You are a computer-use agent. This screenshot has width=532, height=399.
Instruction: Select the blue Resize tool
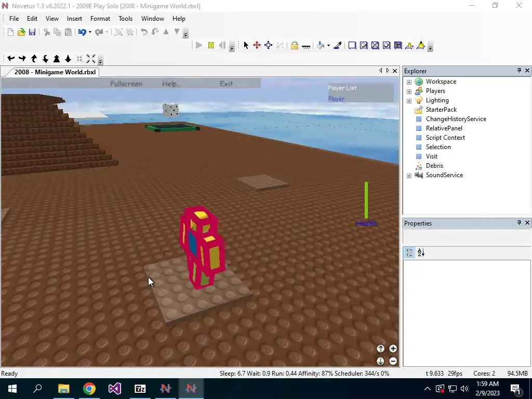pos(269,45)
